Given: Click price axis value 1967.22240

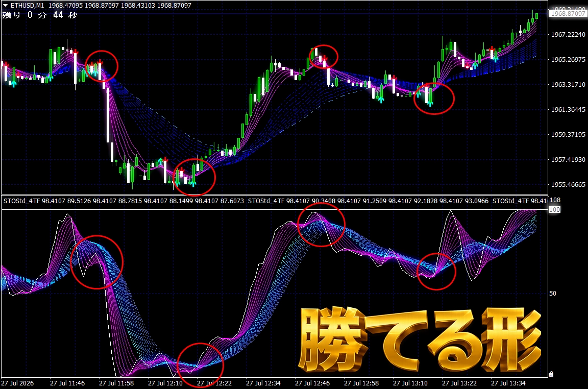Looking at the screenshot, I should pos(568,35).
